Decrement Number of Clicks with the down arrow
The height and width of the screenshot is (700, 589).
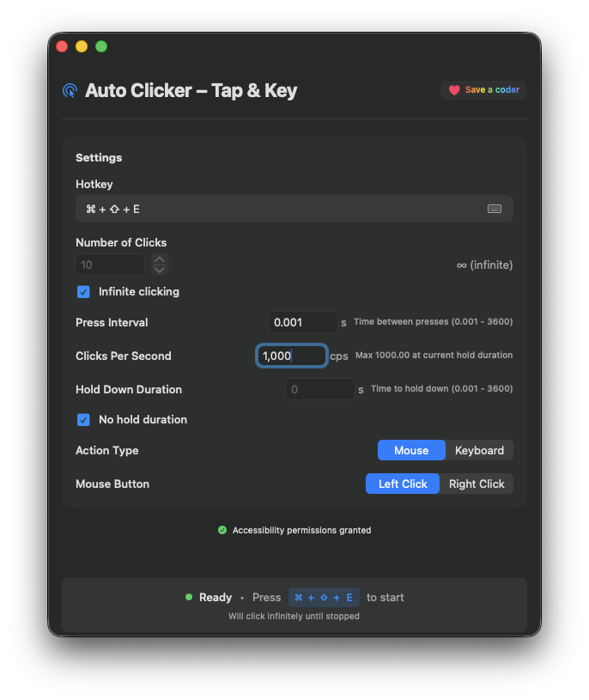[x=159, y=269]
